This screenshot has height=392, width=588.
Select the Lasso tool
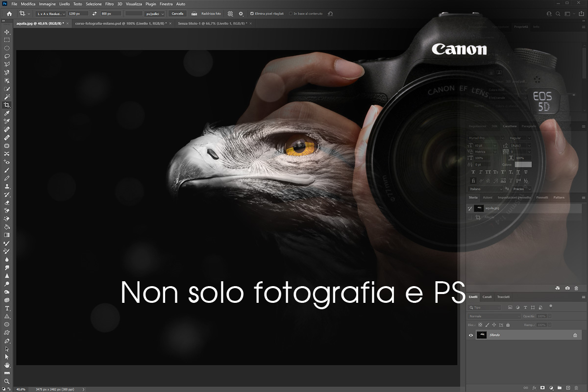(x=7, y=56)
